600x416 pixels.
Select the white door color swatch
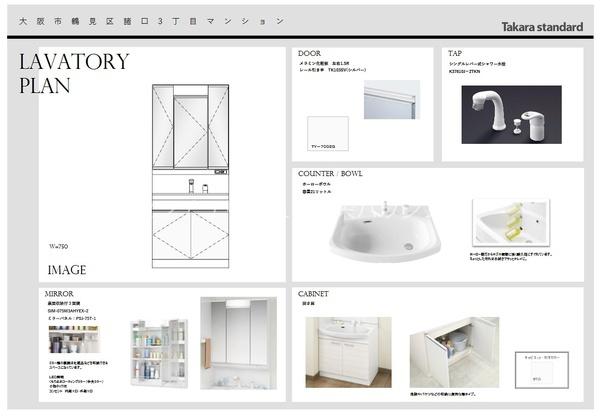[x=328, y=134]
